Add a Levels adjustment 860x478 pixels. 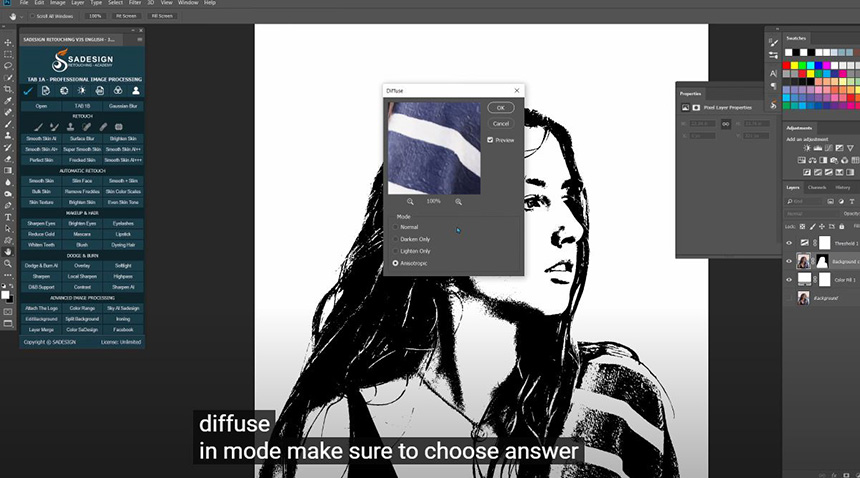pos(818,148)
